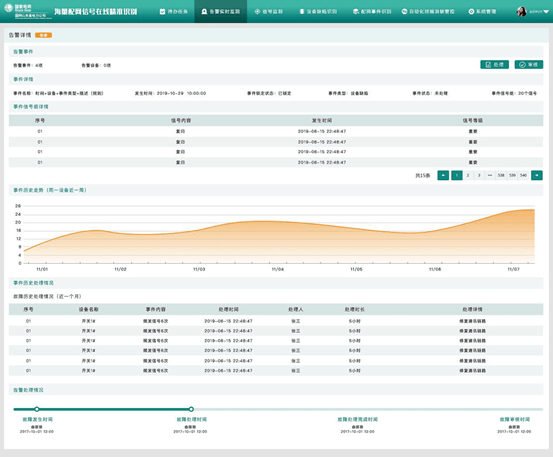Viewport: 553px width, 457px height.
Task: Click the orange tag beside 告警详情
Action: tap(43, 35)
